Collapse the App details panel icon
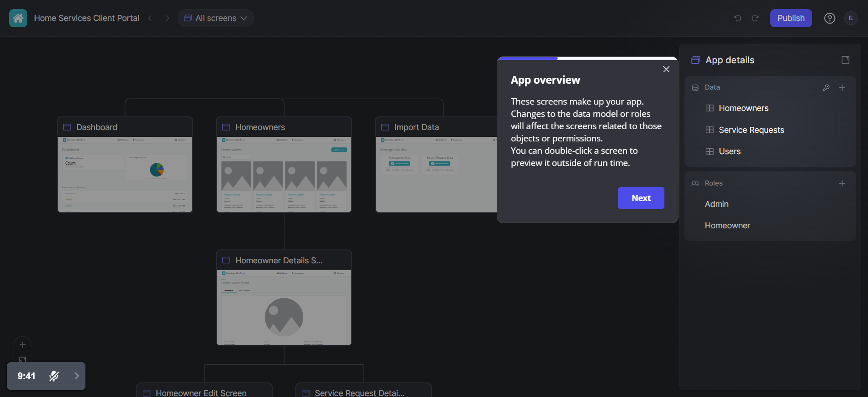This screenshot has height=397, width=868. [x=845, y=60]
